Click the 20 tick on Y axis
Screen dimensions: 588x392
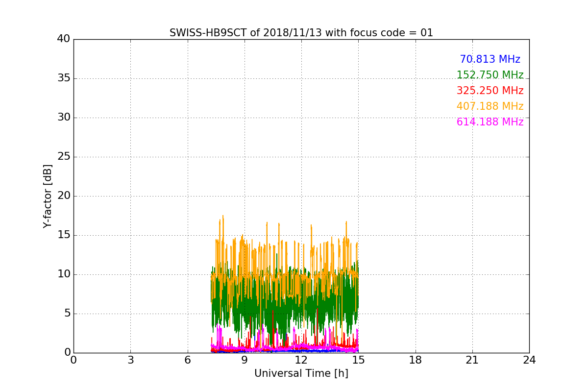64,196
